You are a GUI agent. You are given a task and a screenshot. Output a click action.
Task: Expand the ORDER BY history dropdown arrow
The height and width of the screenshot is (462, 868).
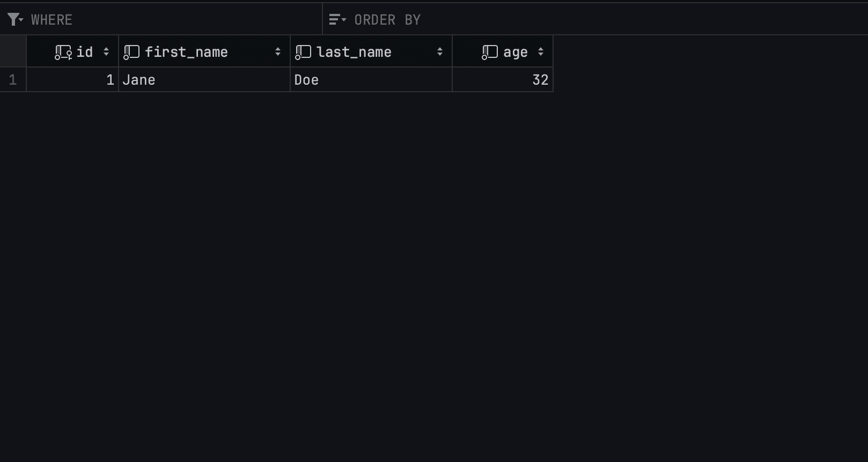point(344,20)
